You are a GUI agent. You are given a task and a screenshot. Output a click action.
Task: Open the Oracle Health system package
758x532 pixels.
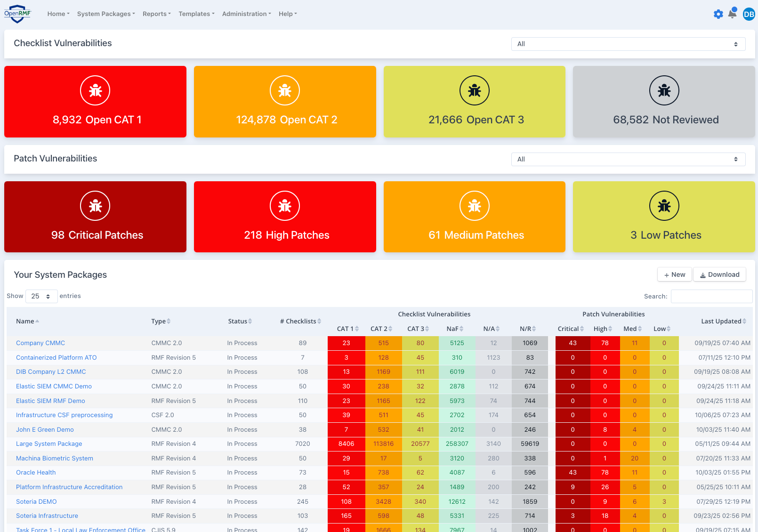[x=35, y=472]
